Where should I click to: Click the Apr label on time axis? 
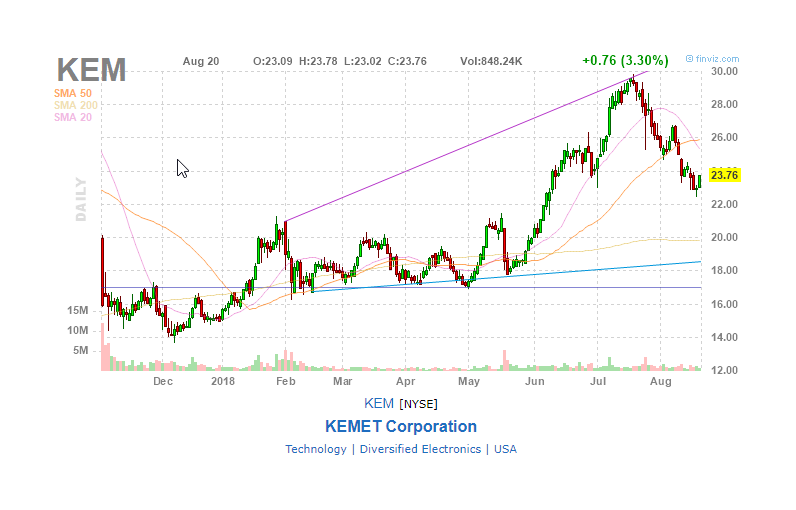(406, 381)
